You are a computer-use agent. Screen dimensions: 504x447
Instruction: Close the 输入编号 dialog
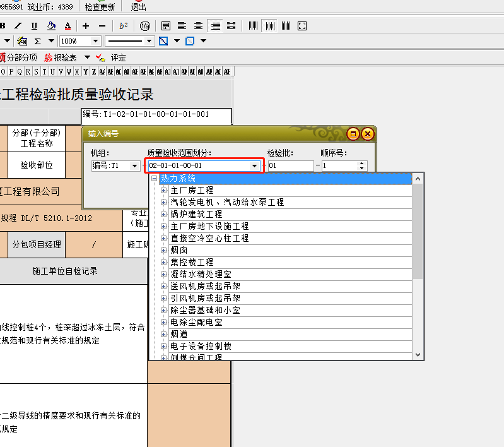pyautogui.click(x=368, y=134)
